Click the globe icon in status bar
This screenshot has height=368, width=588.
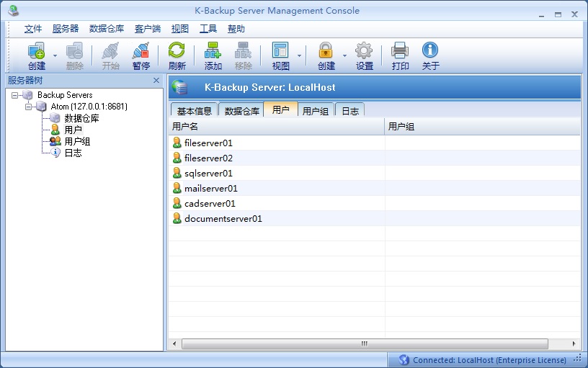(404, 360)
